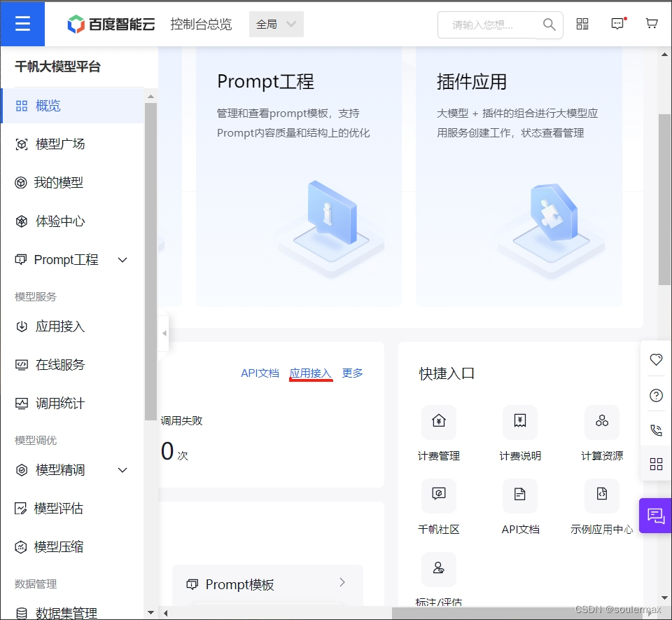Open the message notifications icon
This screenshot has height=620, width=672.
[x=617, y=24]
